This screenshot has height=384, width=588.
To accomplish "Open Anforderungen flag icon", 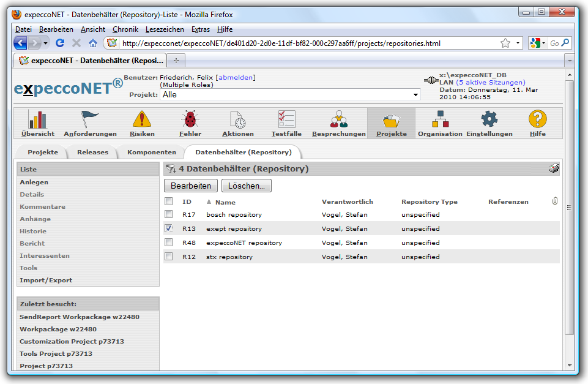I will pos(90,119).
